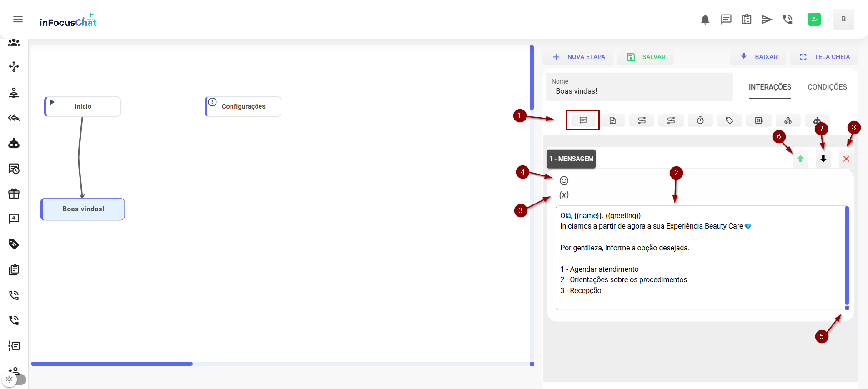
Task: Expand the hamburger navigation menu
Action: tap(18, 20)
